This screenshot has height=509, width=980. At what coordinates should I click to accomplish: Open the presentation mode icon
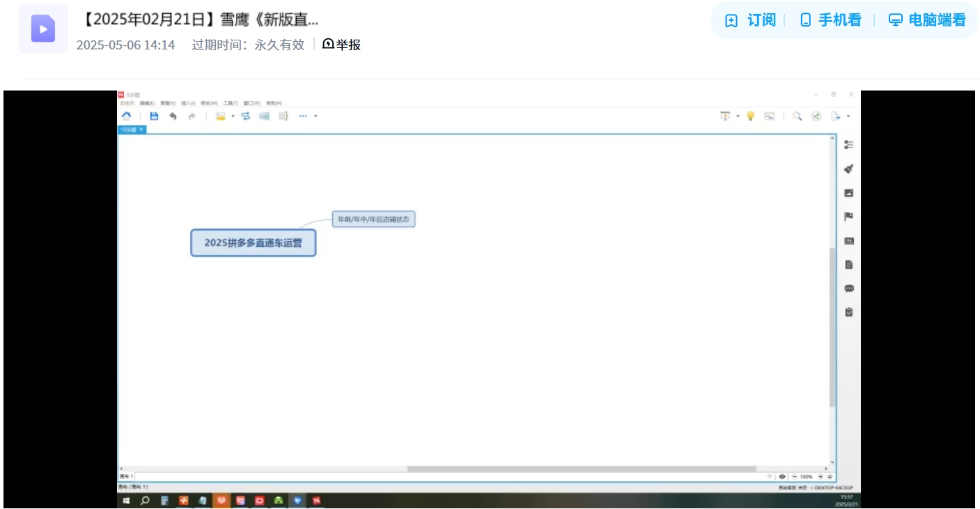[x=725, y=116]
